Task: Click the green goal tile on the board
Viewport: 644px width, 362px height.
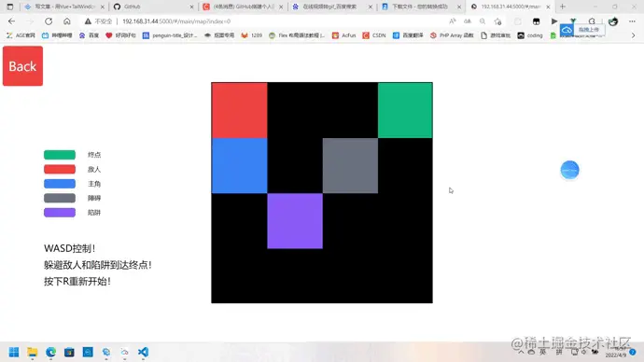Action: (405, 110)
